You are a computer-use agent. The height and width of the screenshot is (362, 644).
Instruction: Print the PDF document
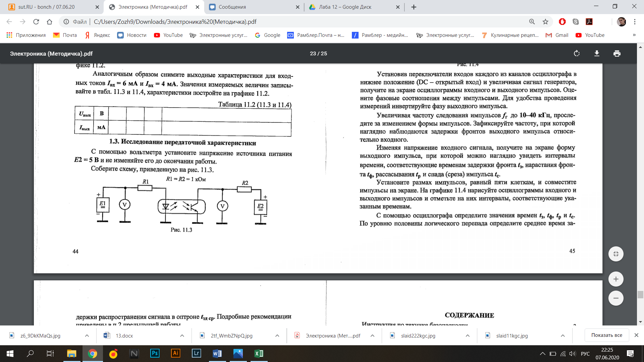tap(617, 54)
